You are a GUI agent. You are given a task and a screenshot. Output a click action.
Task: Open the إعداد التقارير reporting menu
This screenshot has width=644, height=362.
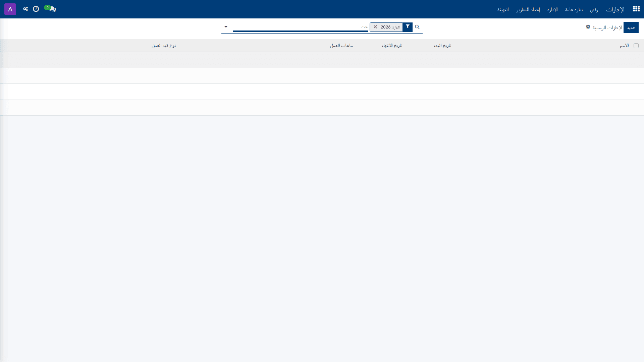pos(528,9)
